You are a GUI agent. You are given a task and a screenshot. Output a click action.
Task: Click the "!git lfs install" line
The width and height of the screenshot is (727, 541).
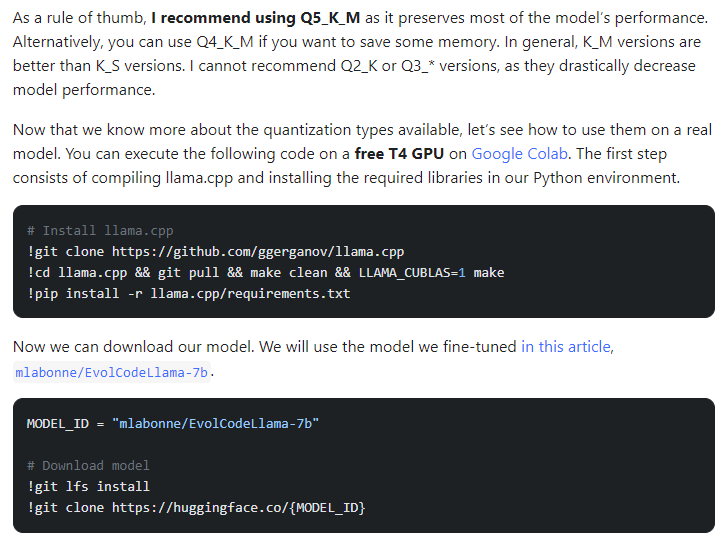(88, 486)
